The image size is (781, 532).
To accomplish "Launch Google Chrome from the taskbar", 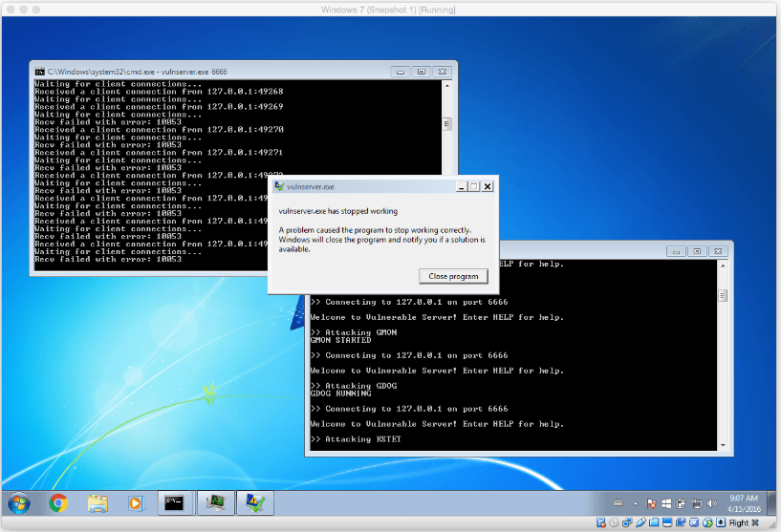I will 58,503.
